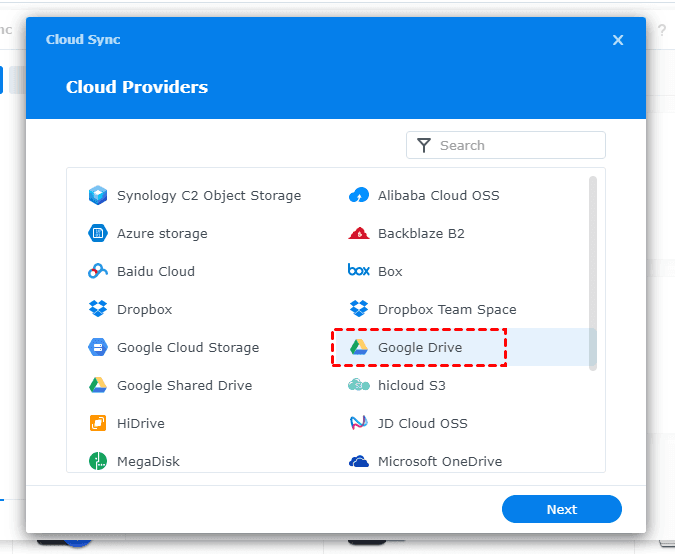
Task: Pick the Box logo icon
Action: [x=358, y=271]
